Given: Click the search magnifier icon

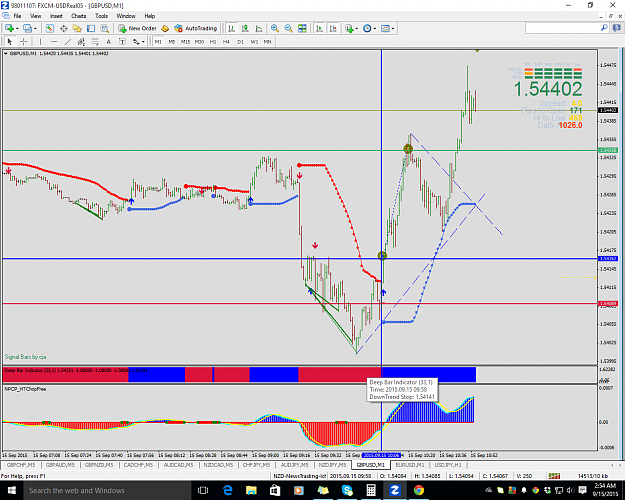Looking at the screenshot, I should [x=604, y=28].
